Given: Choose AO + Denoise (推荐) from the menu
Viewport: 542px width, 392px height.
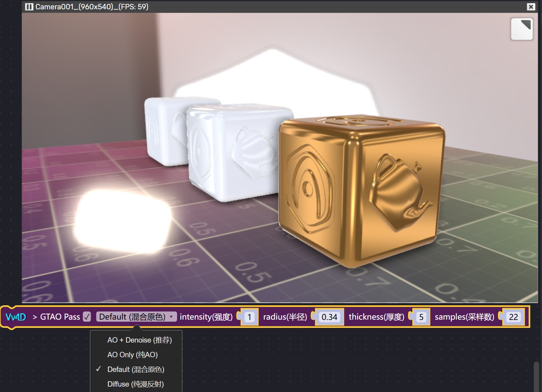Looking at the screenshot, I should point(139,340).
